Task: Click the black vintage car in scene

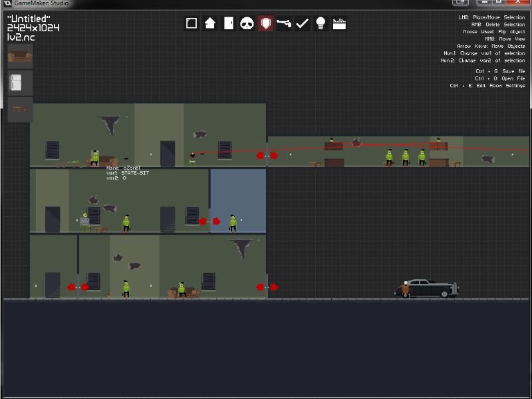Action: [432, 287]
